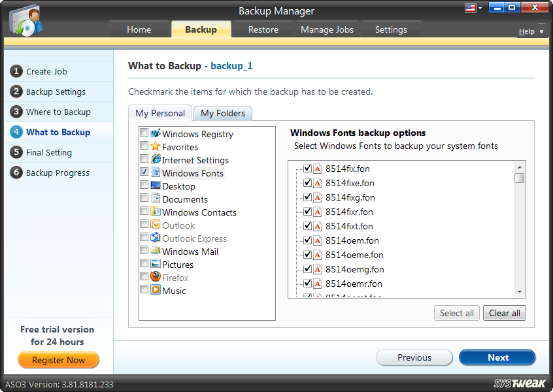The height and width of the screenshot is (392, 553).
Task: Click the Music note icon
Action: coord(154,290)
